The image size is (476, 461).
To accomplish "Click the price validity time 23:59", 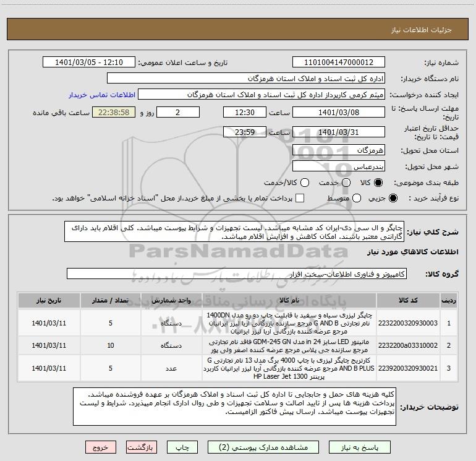I will coord(245,132).
